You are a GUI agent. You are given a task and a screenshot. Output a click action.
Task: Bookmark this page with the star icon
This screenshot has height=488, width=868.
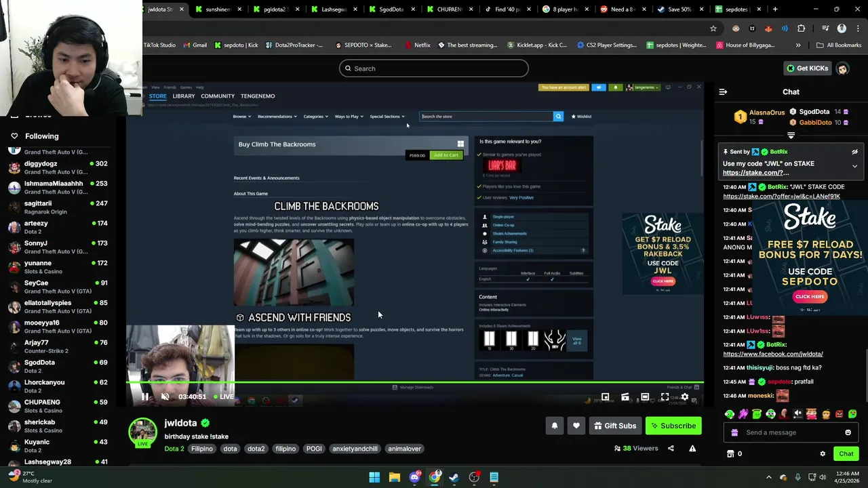(x=713, y=28)
